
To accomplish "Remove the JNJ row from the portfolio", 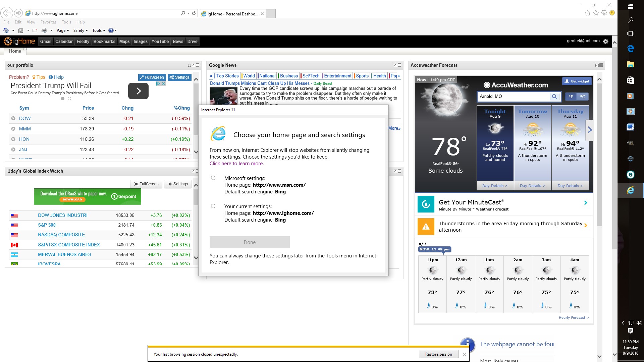I will [x=13, y=149].
